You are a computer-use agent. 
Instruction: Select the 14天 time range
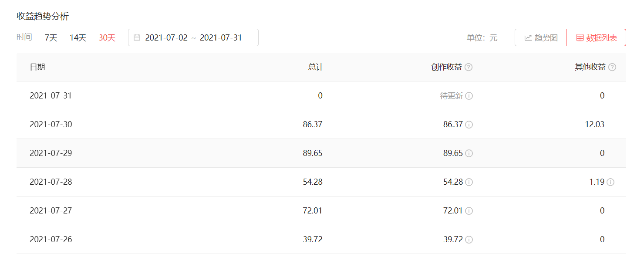(x=78, y=38)
